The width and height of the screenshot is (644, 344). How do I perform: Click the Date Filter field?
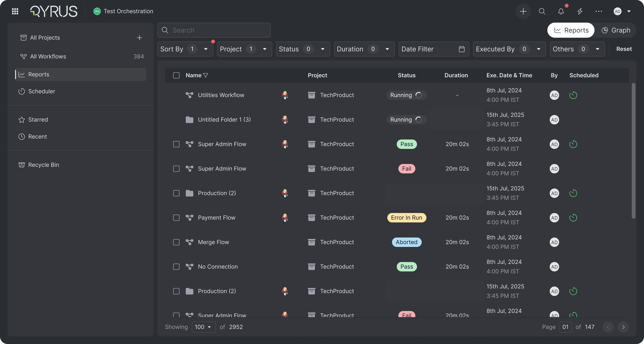[x=434, y=49]
